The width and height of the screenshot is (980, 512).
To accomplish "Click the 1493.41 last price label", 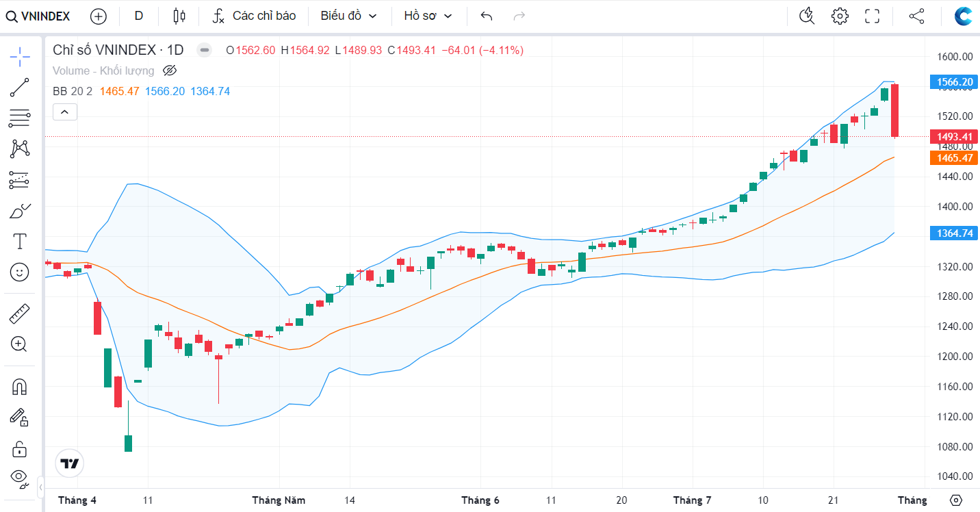I will pos(954,136).
